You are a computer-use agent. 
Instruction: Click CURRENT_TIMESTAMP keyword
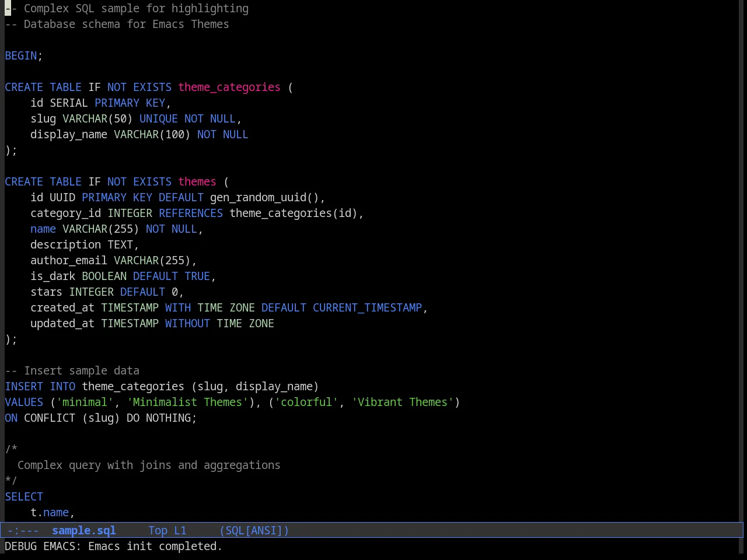point(367,307)
